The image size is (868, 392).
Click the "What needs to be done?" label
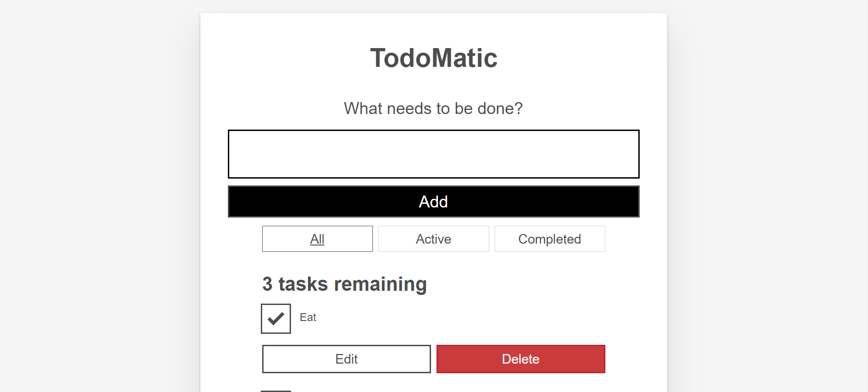[433, 109]
